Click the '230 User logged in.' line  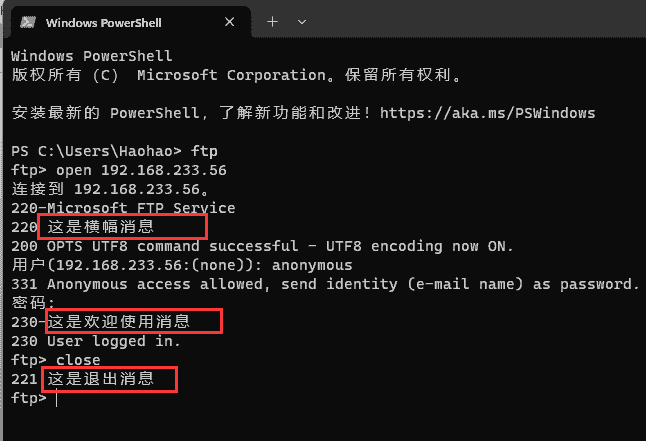pyautogui.click(x=95, y=341)
